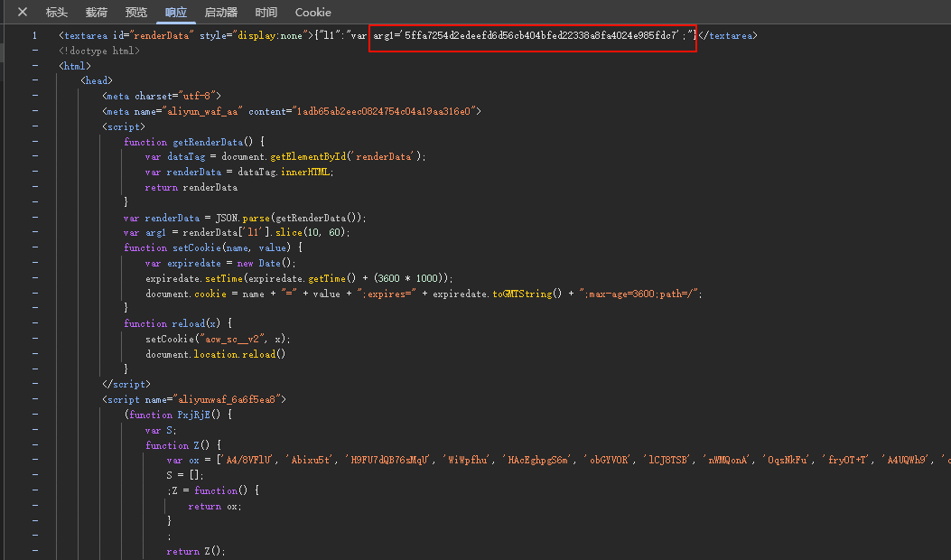Click the 'function getRenderData()' line

(194, 142)
